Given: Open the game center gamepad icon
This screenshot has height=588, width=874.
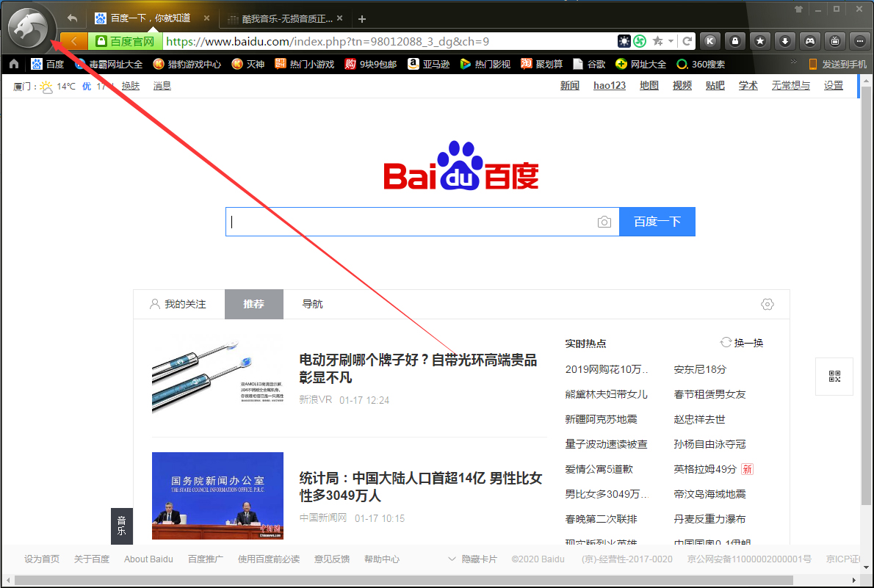Looking at the screenshot, I should (x=810, y=41).
